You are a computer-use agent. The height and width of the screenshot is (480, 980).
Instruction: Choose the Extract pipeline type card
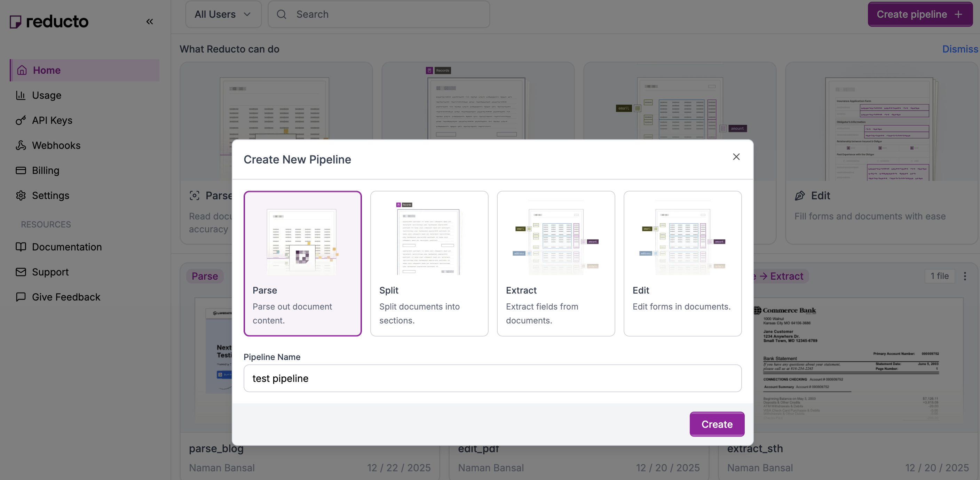pyautogui.click(x=555, y=263)
